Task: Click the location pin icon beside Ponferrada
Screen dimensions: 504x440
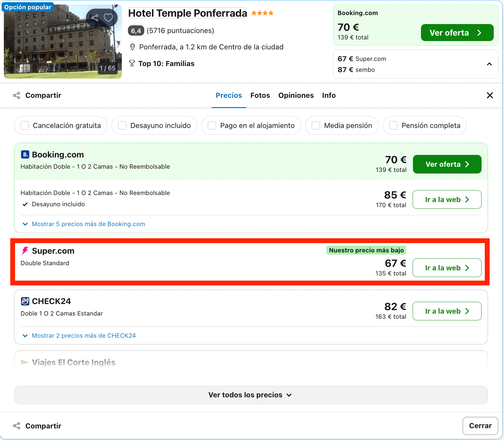Action: click(132, 47)
